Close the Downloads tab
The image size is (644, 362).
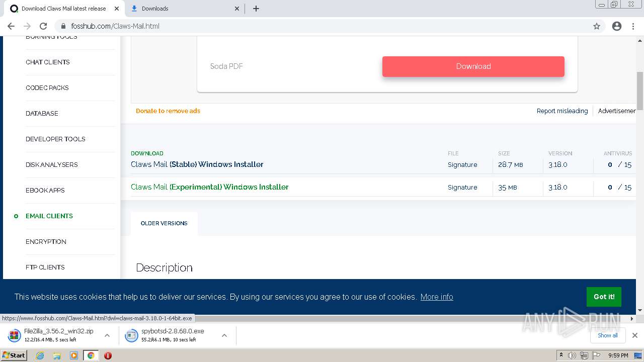(237, 9)
